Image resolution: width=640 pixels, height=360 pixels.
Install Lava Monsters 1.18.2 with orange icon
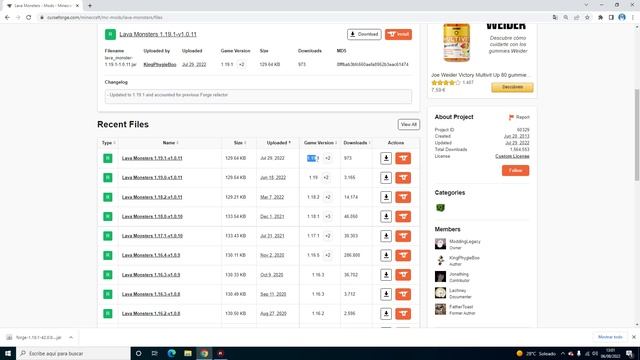click(x=403, y=197)
